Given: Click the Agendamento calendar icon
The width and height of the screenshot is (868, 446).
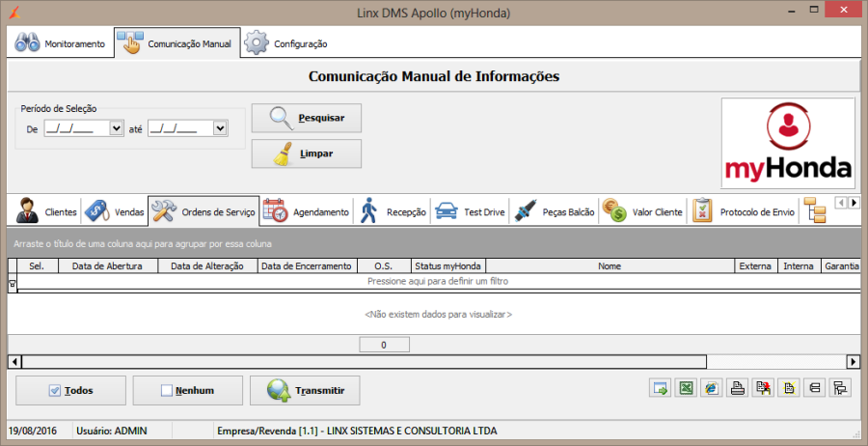Looking at the screenshot, I should point(276,211).
